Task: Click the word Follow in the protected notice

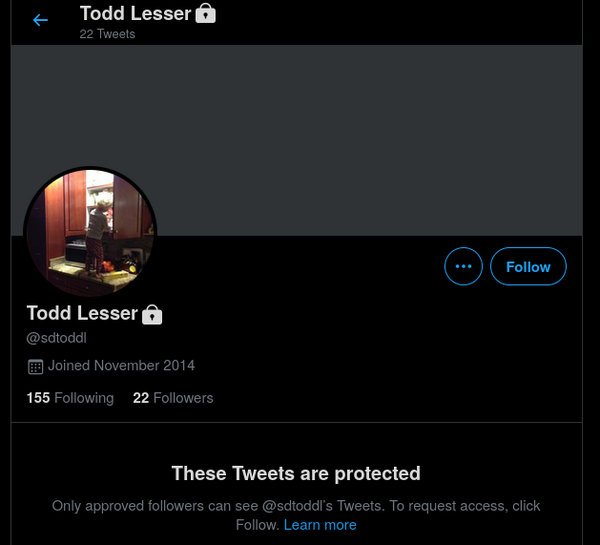Action: [x=257, y=525]
